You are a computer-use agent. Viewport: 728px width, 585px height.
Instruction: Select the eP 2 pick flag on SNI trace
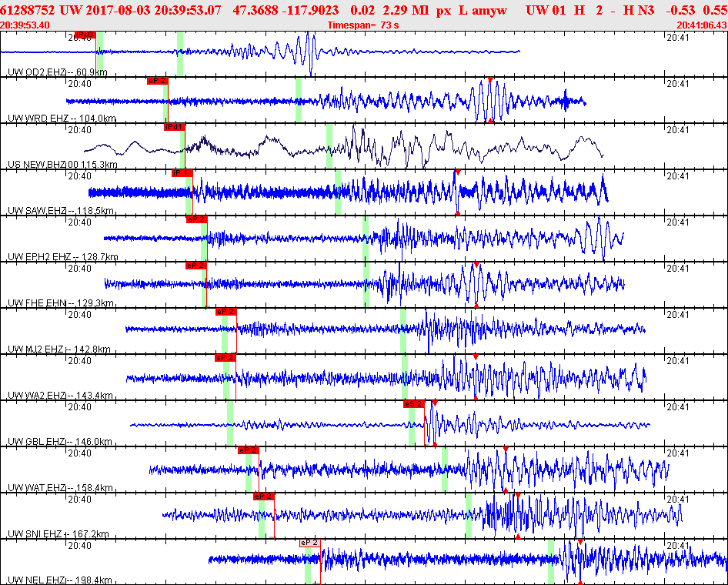(x=264, y=496)
